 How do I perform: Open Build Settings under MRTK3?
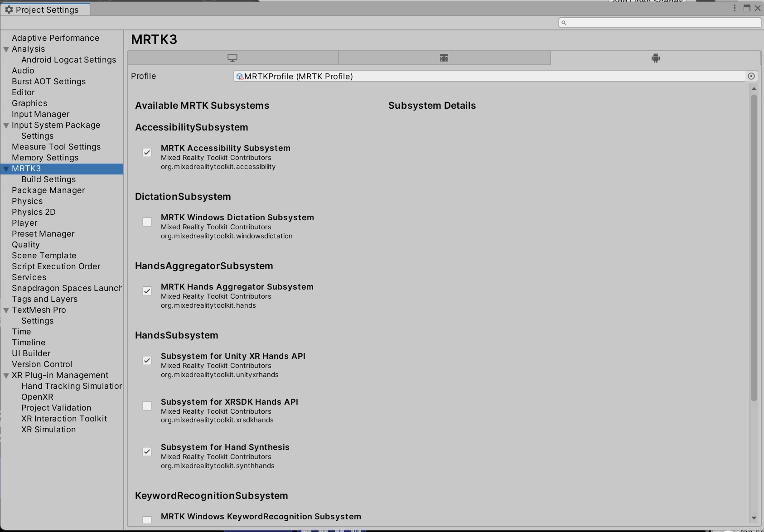tap(62, 179)
